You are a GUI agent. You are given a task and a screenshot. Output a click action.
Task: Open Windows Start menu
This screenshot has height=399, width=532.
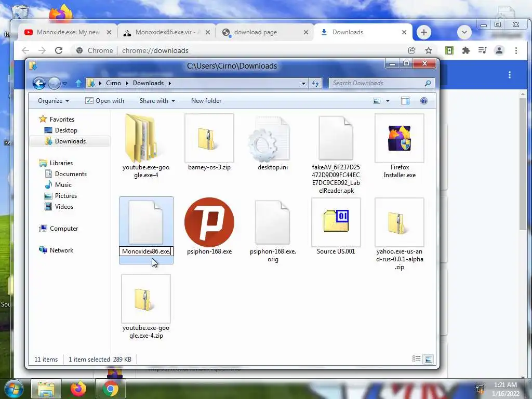pyautogui.click(x=14, y=389)
